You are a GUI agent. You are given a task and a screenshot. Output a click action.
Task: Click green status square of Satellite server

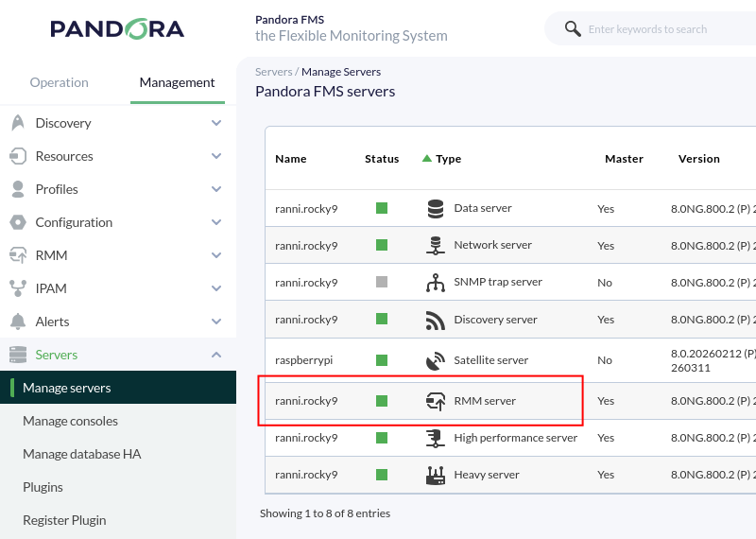[x=382, y=360]
